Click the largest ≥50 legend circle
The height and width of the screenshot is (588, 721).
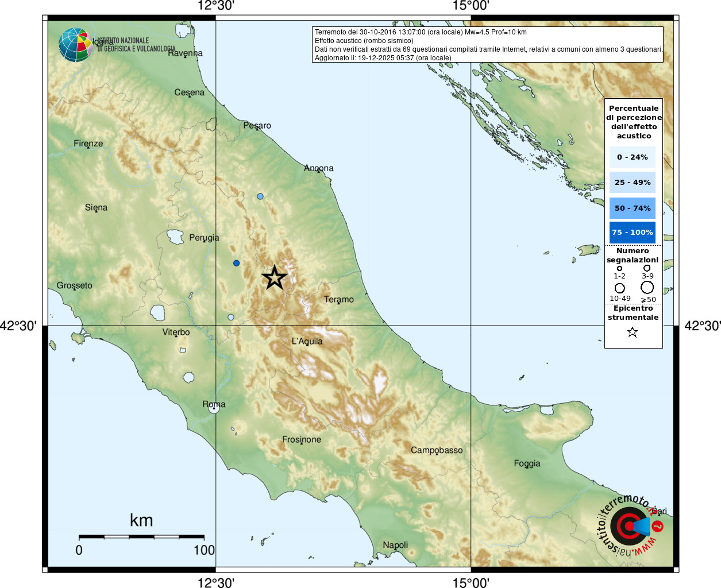(x=647, y=288)
